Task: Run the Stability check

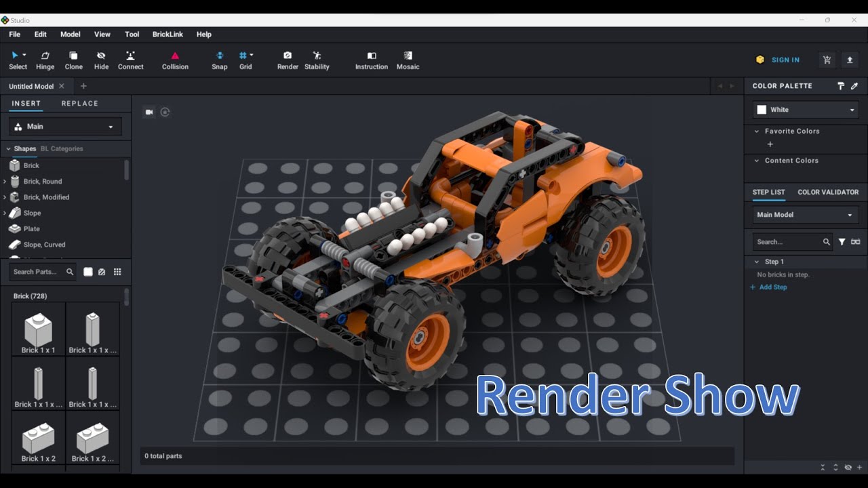Action: pos(317,60)
